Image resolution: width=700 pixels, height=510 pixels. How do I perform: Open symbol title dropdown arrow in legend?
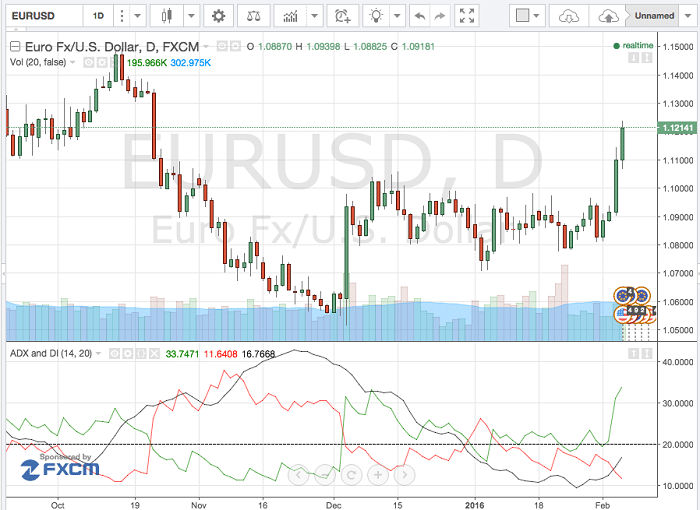[x=206, y=46]
